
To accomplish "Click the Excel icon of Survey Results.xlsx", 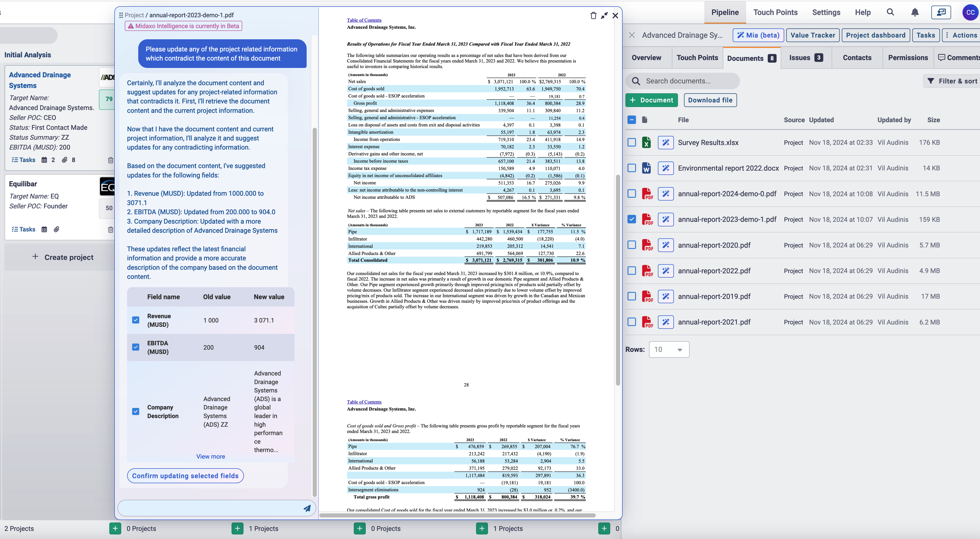I will [646, 143].
